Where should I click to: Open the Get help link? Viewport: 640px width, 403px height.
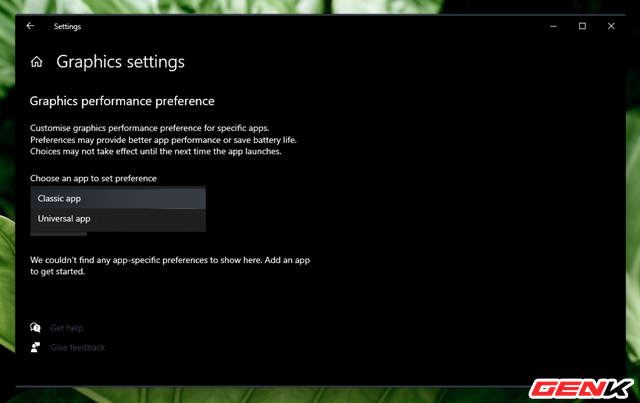(67, 328)
